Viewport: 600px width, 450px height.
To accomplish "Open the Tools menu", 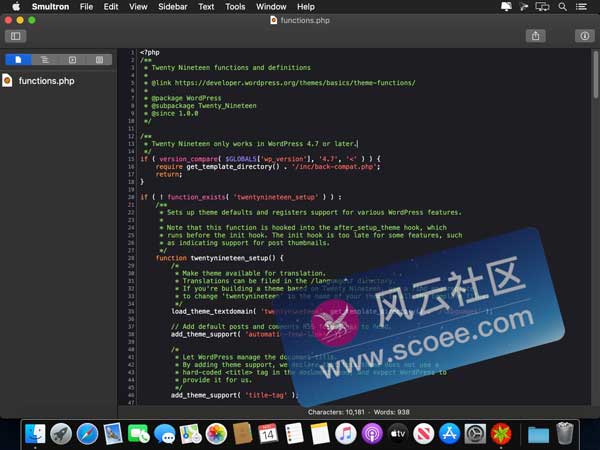I will (235, 7).
